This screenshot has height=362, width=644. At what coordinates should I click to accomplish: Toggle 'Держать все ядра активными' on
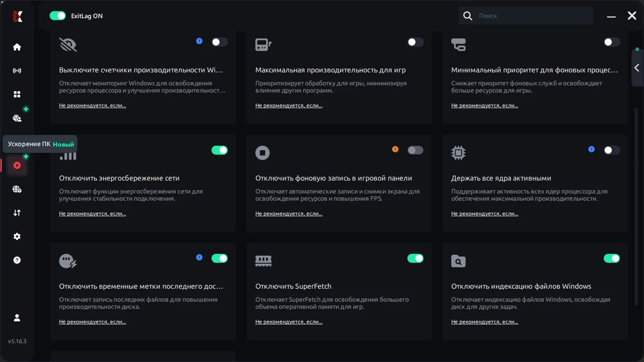[612, 150]
